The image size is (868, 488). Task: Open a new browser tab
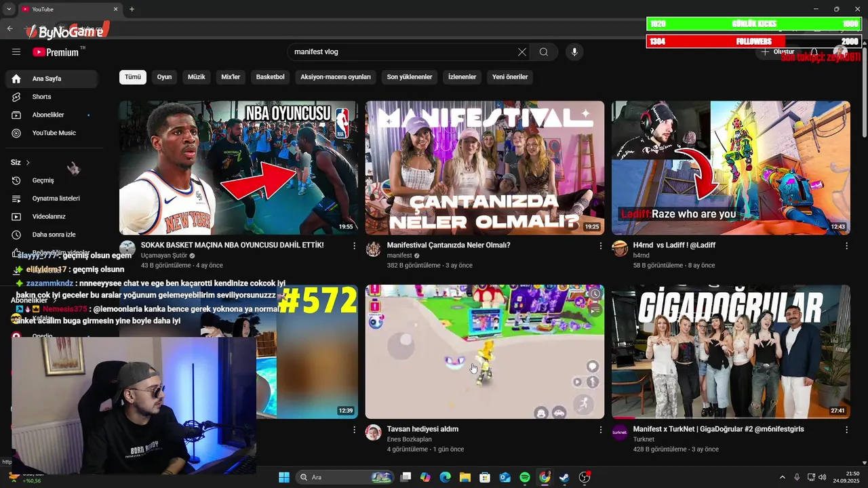tap(132, 9)
